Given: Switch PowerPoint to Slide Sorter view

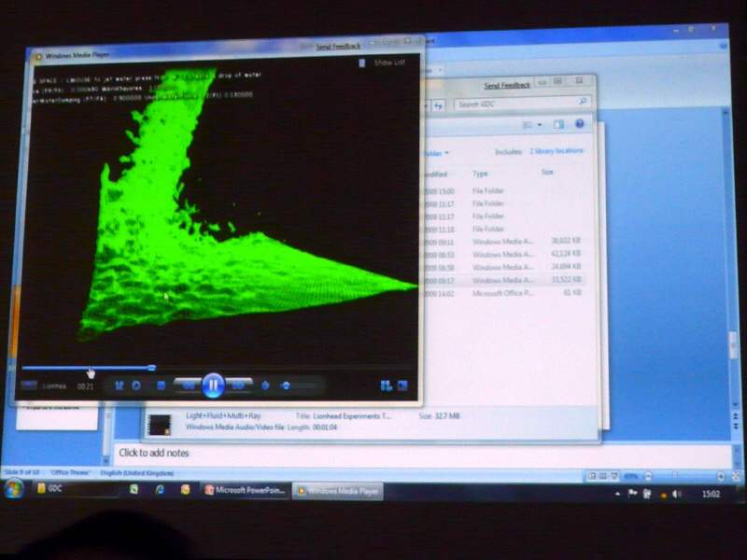Looking at the screenshot, I should pos(602,476).
